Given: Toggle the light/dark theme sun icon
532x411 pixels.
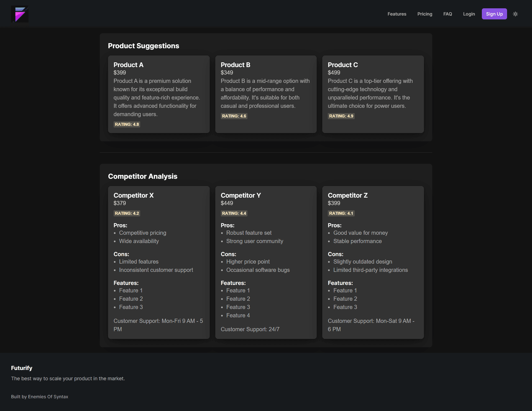Looking at the screenshot, I should point(515,14).
